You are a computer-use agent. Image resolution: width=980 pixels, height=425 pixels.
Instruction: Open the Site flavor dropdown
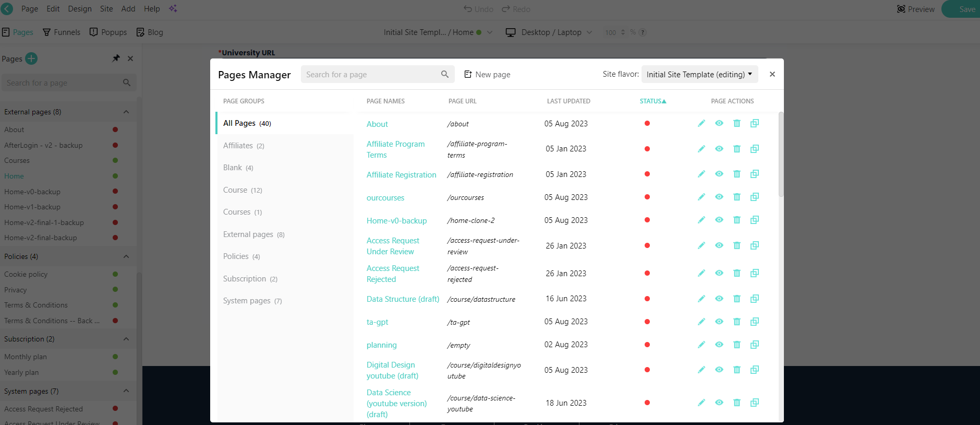pos(699,74)
